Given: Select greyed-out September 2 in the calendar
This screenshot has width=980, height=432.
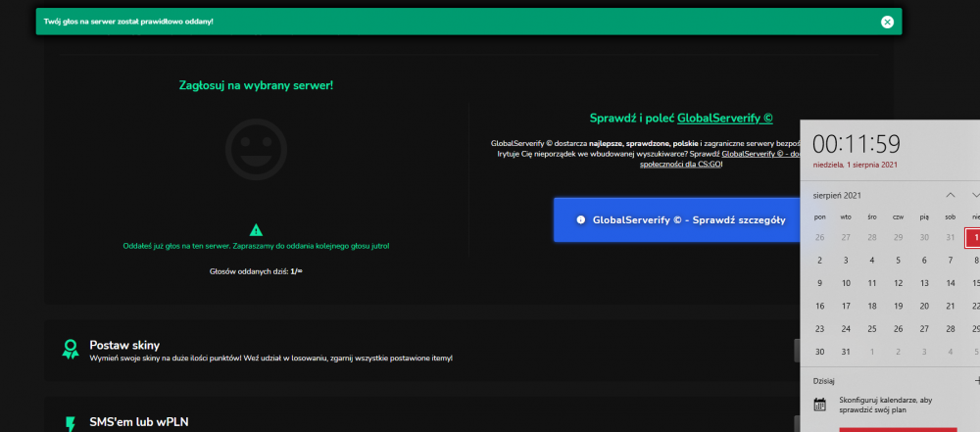Looking at the screenshot, I should (x=898, y=352).
